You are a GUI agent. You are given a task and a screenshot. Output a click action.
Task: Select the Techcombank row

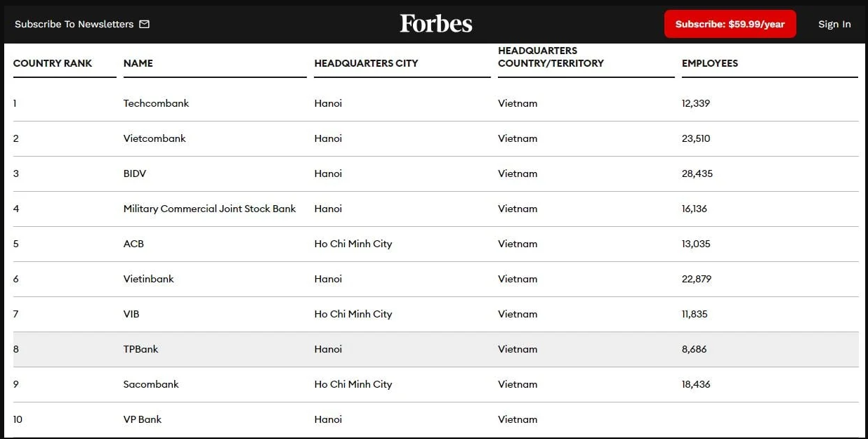pyautogui.click(x=435, y=103)
